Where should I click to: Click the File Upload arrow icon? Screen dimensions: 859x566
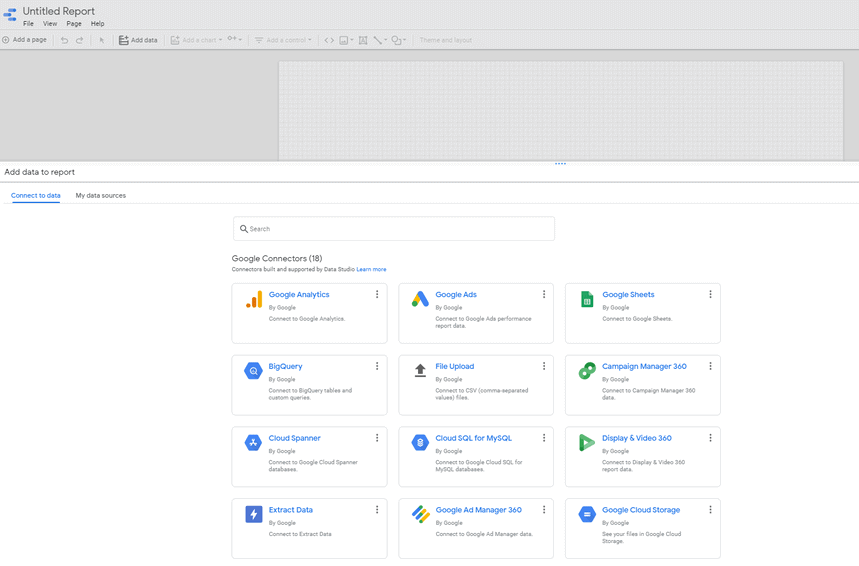pos(420,371)
